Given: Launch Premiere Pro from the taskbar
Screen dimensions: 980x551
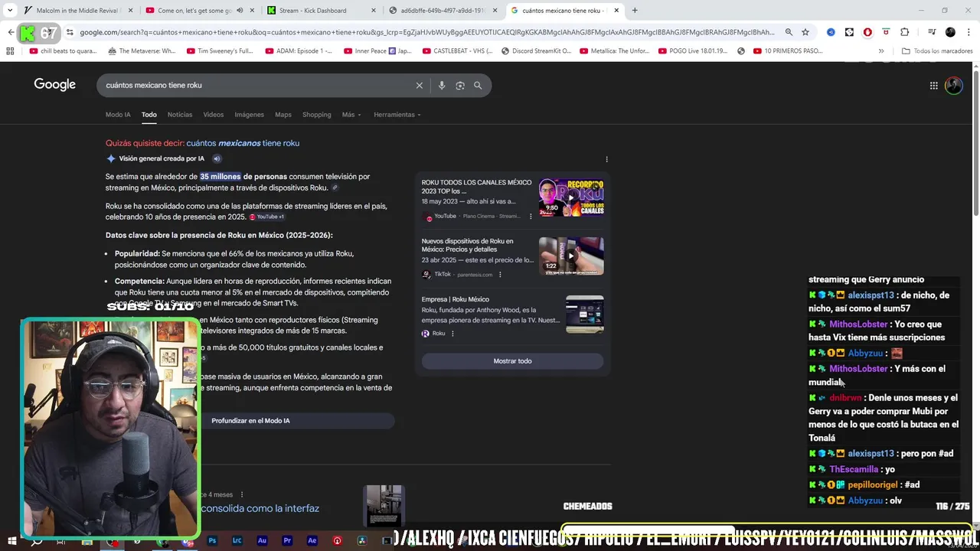Looking at the screenshot, I should [x=287, y=540].
